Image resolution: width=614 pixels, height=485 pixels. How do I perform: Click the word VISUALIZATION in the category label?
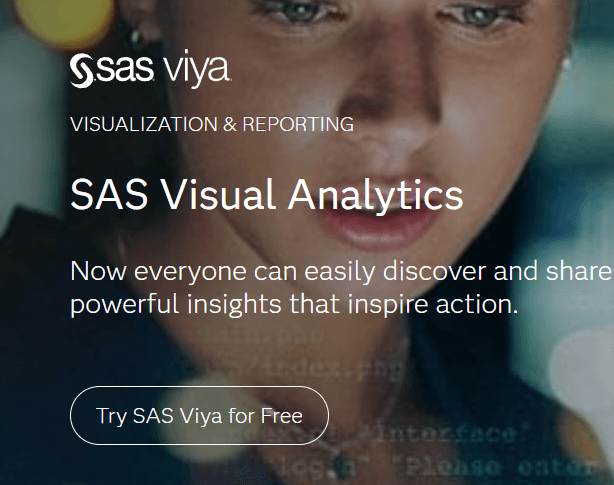[x=143, y=125]
